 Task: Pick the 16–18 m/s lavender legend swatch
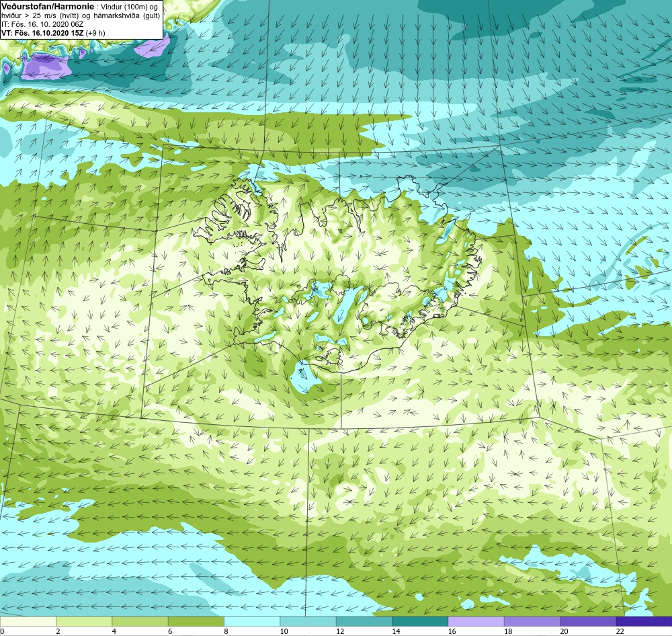click(x=476, y=621)
